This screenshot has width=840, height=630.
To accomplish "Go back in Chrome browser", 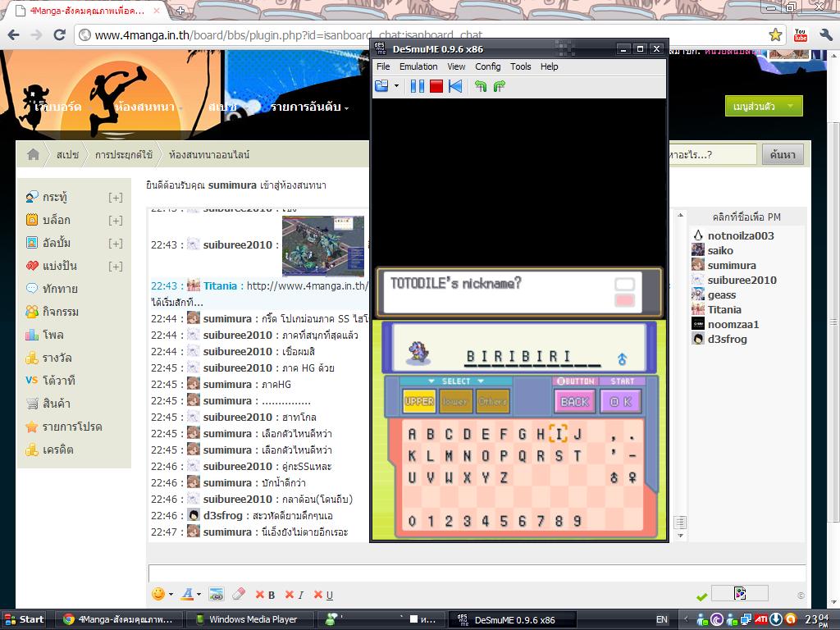I will (13, 34).
